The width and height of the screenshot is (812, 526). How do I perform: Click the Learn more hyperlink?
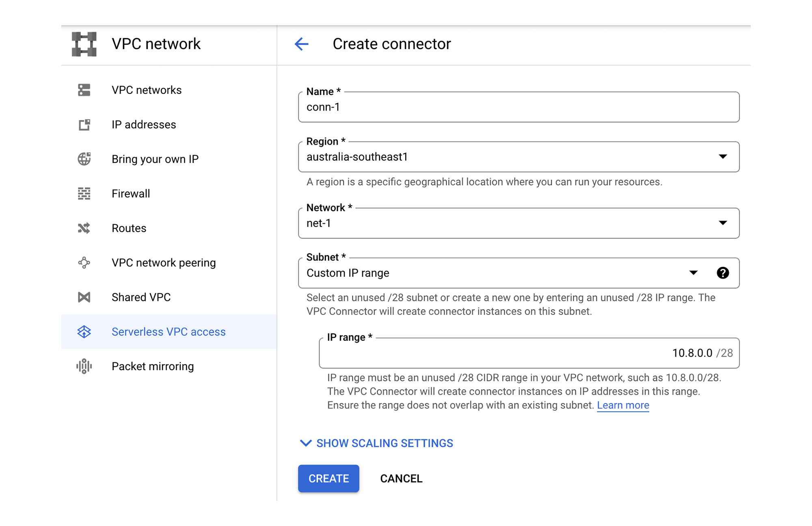point(624,405)
